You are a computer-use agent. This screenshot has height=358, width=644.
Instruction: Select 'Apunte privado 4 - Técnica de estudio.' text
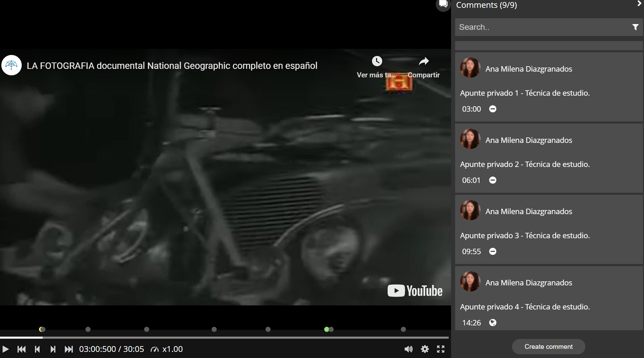[525, 307]
